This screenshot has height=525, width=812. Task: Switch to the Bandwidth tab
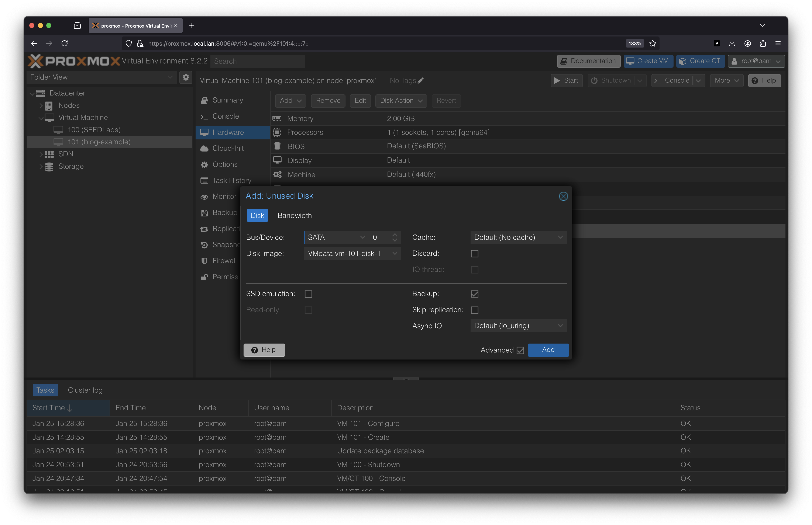click(294, 215)
